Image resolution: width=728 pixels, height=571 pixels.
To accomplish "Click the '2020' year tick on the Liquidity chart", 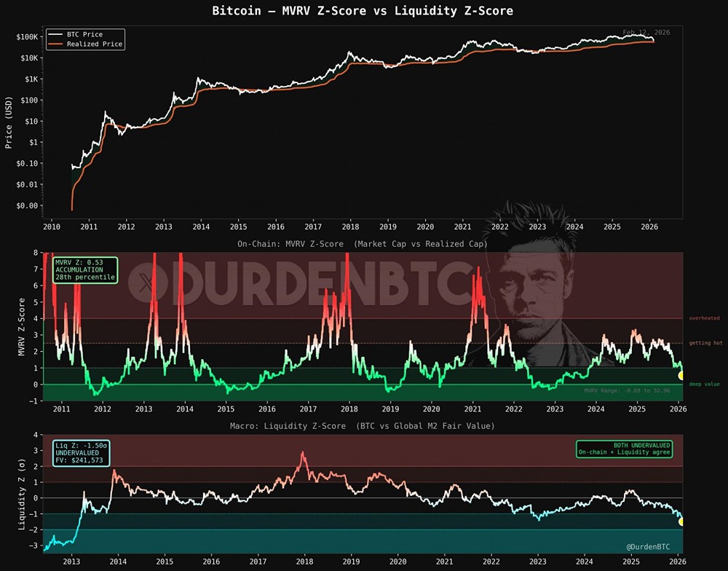I will click(x=398, y=562).
